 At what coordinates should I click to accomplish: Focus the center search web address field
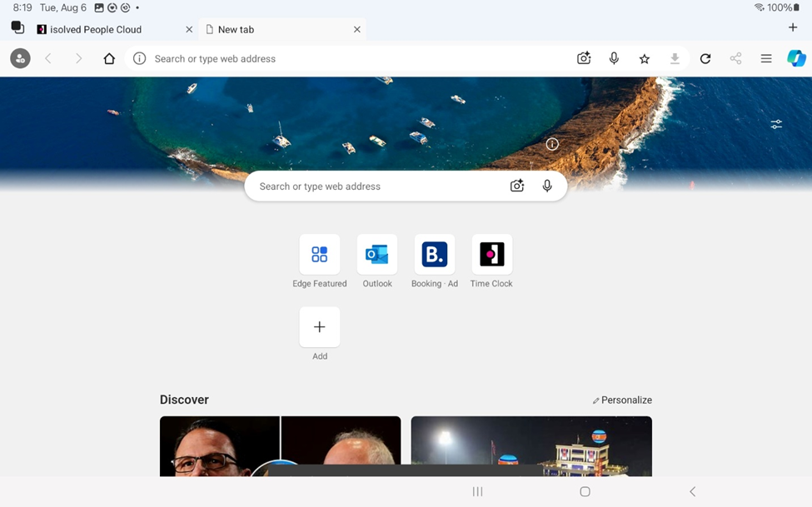coord(375,186)
